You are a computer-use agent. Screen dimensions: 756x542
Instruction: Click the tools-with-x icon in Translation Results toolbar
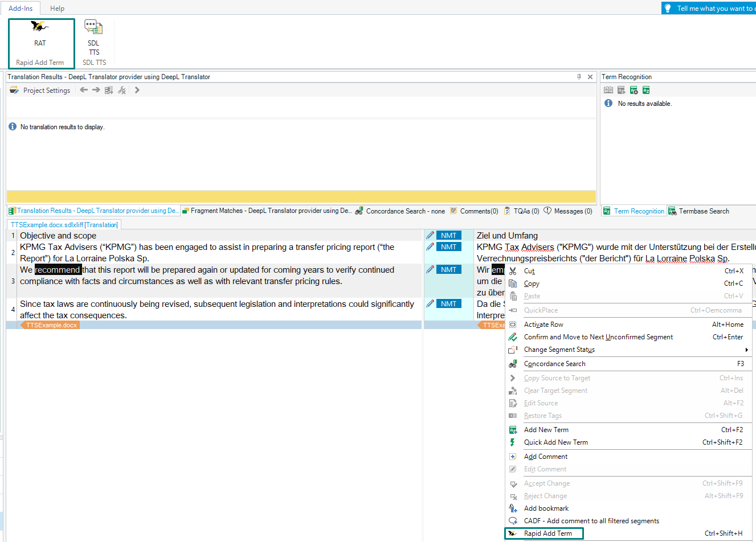click(x=122, y=90)
